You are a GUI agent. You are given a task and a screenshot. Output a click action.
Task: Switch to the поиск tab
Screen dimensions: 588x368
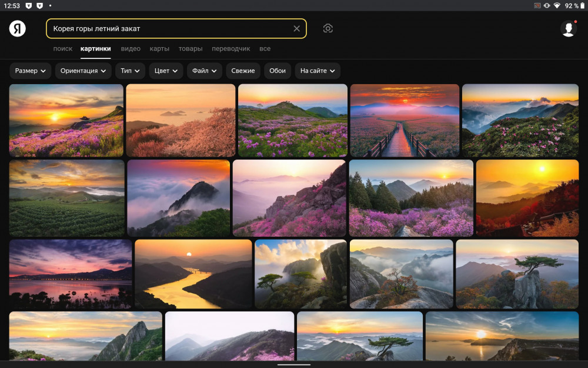(x=63, y=49)
